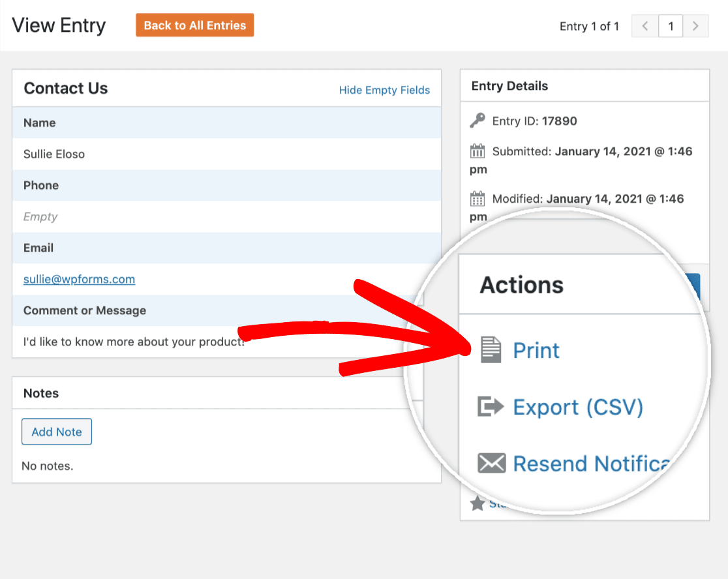This screenshot has width=728, height=579.
Task: Click the Export arrow icon
Action: 491,406
